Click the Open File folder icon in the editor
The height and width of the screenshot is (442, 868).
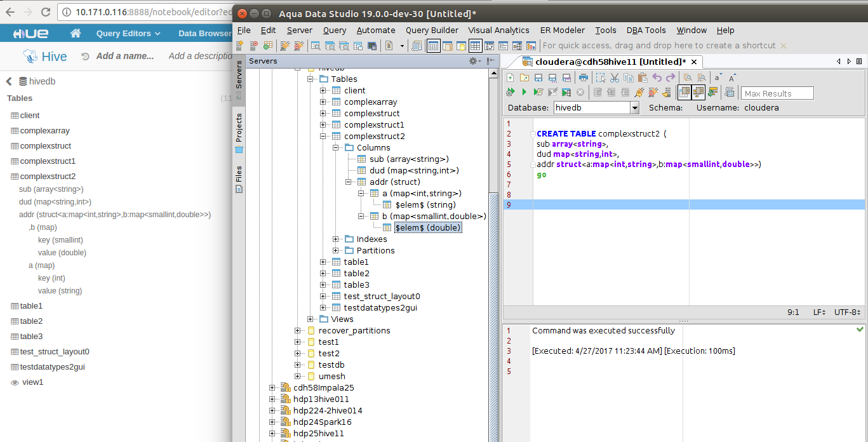point(524,77)
